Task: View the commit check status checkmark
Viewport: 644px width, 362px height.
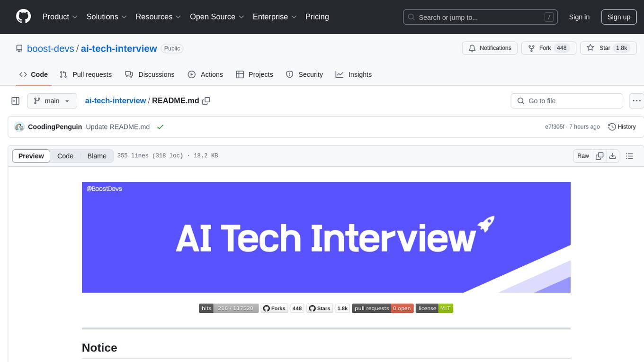Action: coord(160,127)
